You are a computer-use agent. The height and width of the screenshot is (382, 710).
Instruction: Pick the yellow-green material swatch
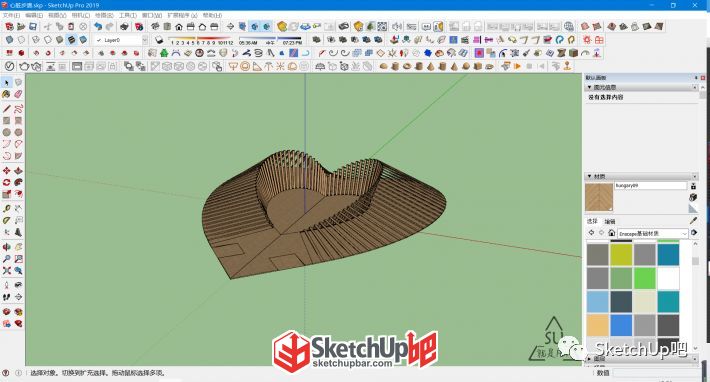pyautogui.click(x=621, y=255)
